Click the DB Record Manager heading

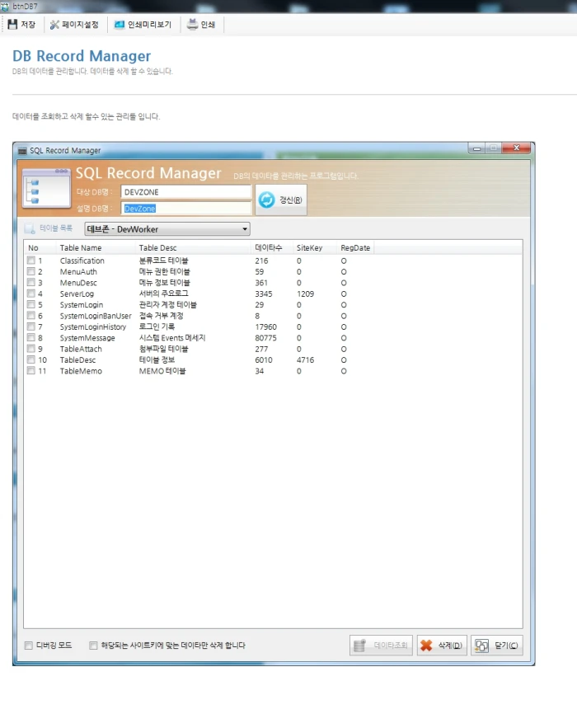(82, 56)
